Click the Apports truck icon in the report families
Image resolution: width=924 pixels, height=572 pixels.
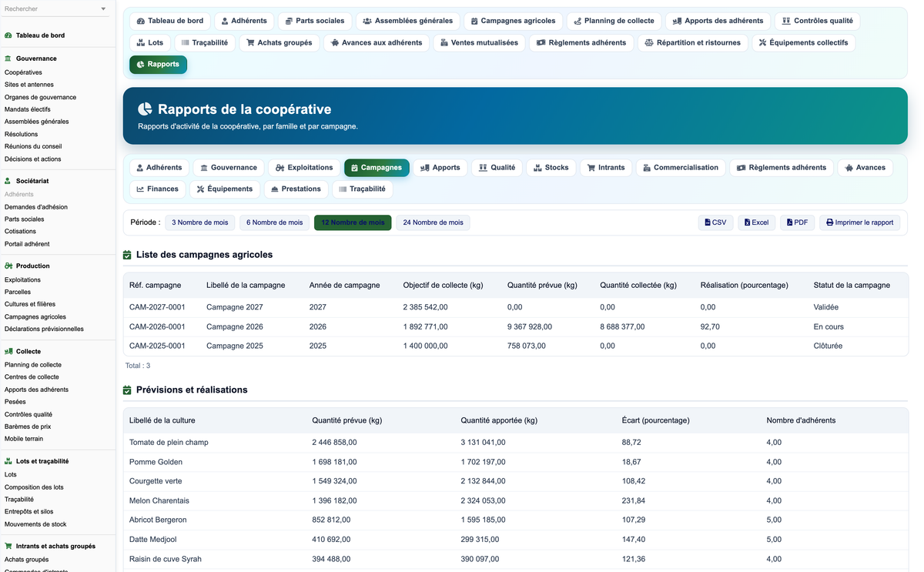click(425, 167)
